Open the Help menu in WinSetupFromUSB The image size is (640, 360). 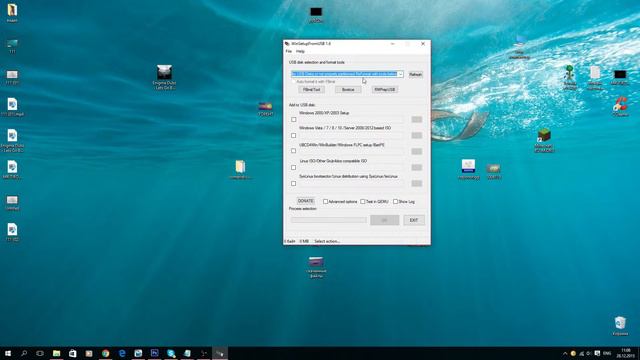pyautogui.click(x=300, y=51)
